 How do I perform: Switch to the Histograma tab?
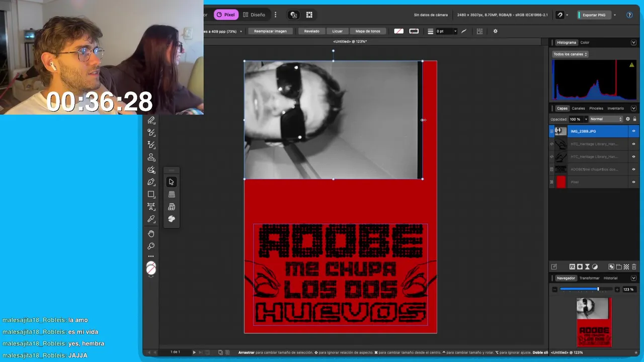pyautogui.click(x=566, y=43)
